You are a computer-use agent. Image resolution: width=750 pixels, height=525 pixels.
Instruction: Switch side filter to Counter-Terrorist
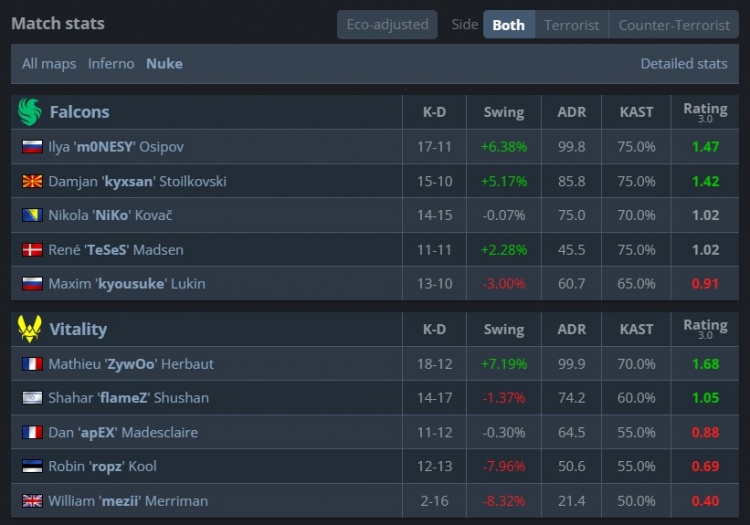pos(674,25)
